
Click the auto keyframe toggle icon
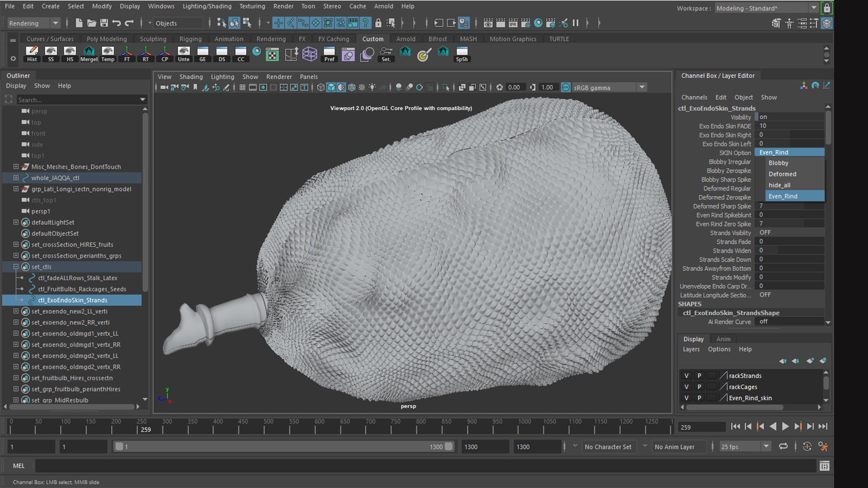[x=807, y=446]
